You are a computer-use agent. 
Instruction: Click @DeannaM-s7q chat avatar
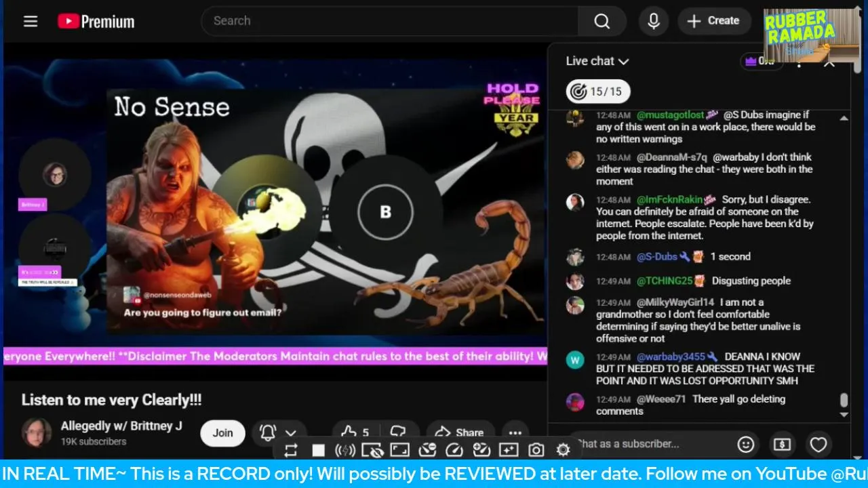coord(575,160)
